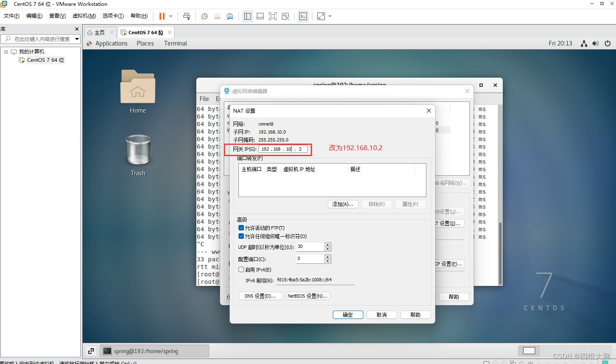Click the 添加(A)... port forwarding button
Screen dimensions: 616x364
click(x=343, y=204)
